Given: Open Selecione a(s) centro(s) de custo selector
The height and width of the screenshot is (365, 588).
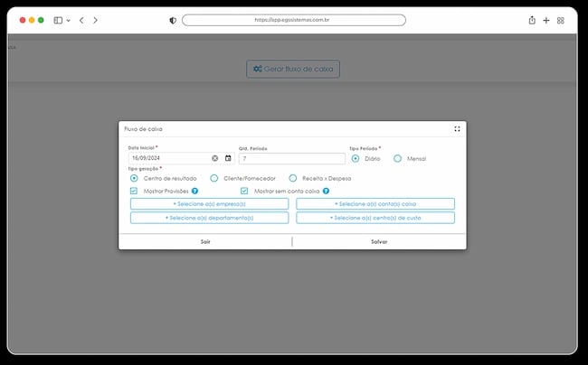Looking at the screenshot, I should 375,218.
